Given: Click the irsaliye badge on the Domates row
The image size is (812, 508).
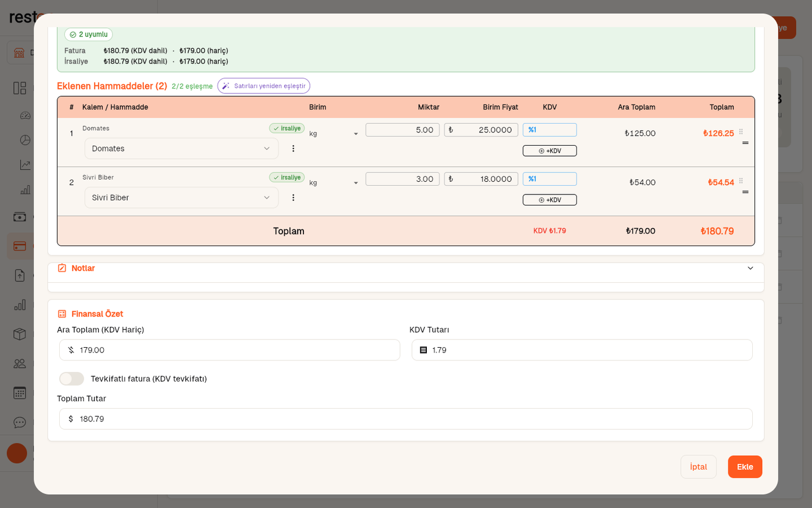Looking at the screenshot, I should [287, 128].
